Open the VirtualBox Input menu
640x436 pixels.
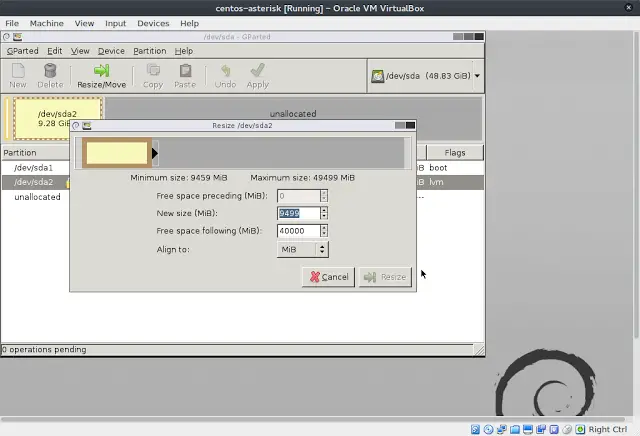(116, 23)
